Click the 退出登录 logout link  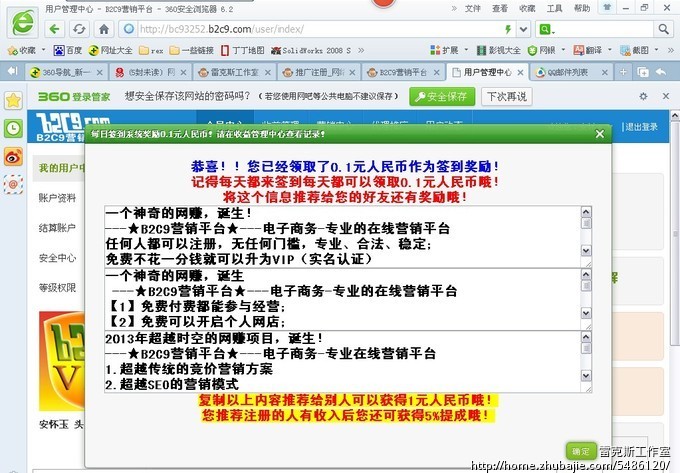coord(641,127)
